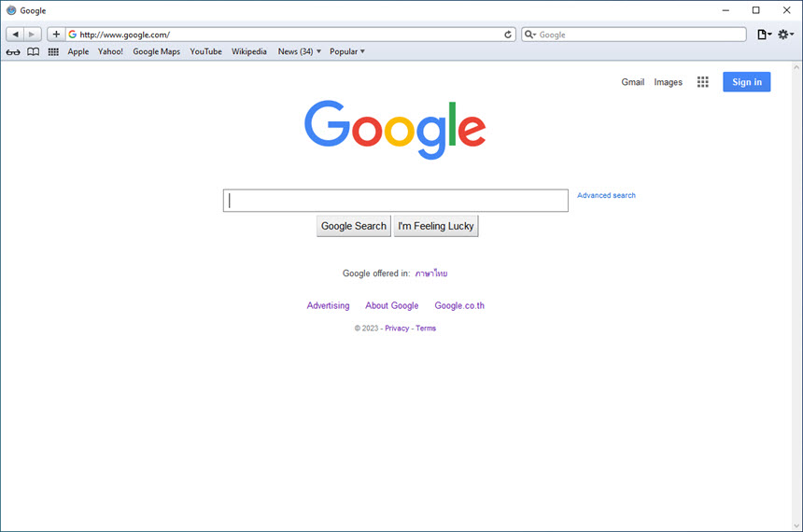
Task: Switch Google to the Thai language link
Action: 431,273
